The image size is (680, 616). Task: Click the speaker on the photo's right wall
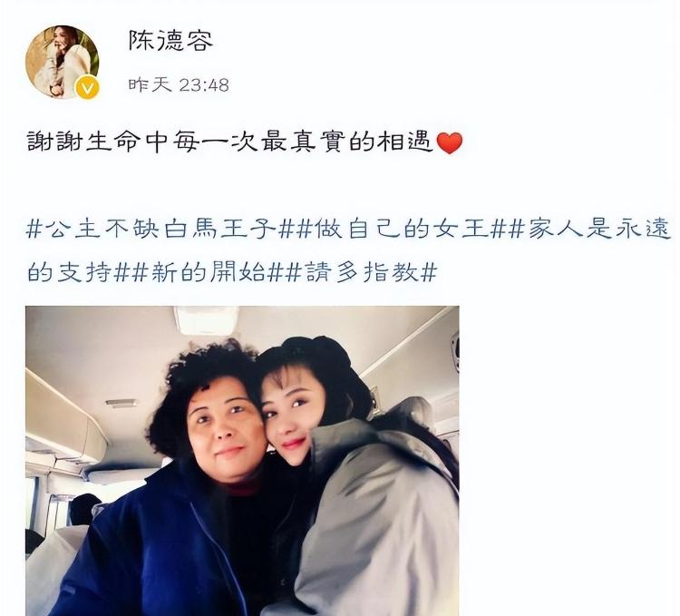coord(454,349)
